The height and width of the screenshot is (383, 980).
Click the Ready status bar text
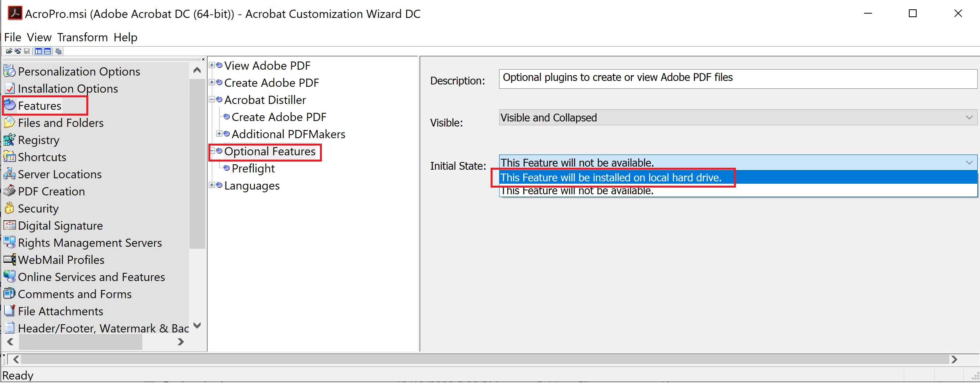(x=18, y=375)
